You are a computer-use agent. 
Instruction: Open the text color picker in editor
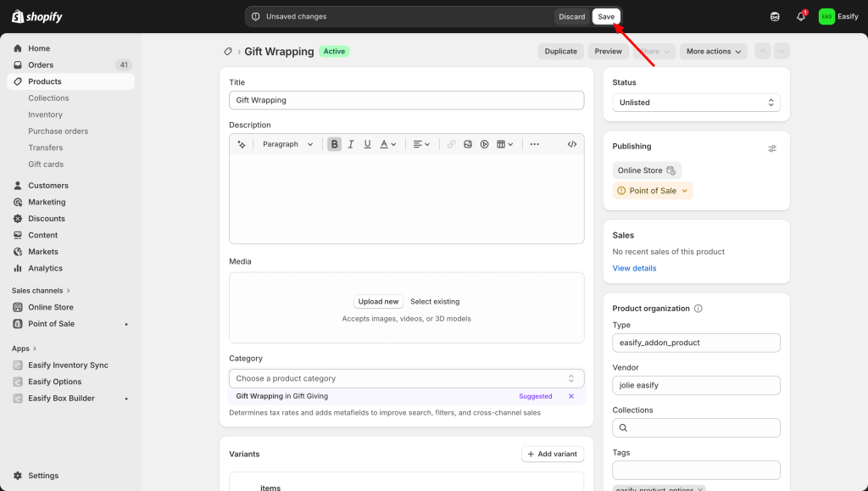tap(387, 144)
